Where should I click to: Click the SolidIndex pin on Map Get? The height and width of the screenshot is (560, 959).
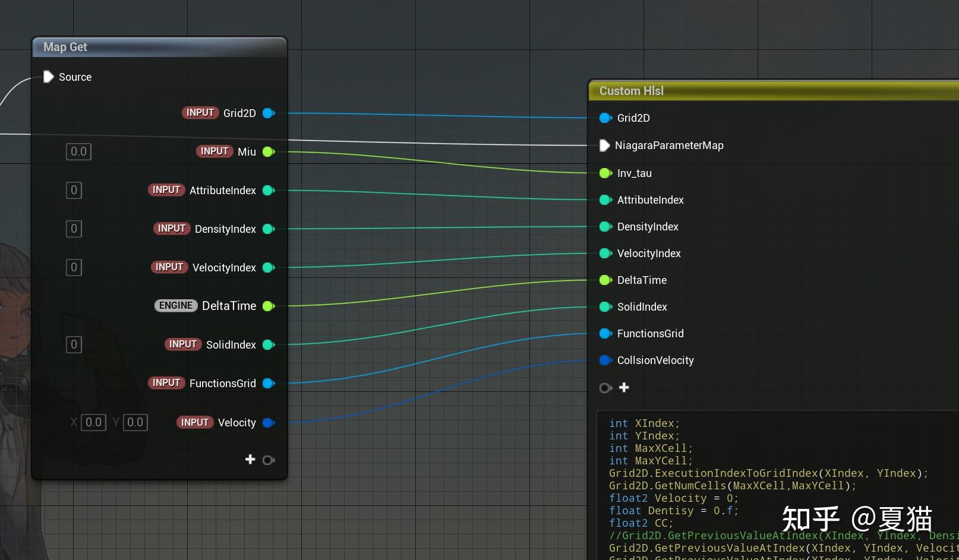point(269,344)
